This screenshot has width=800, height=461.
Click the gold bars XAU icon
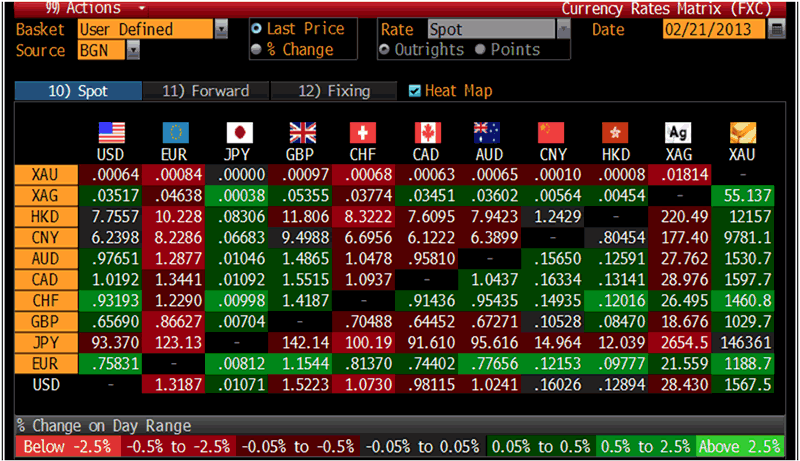point(743,133)
